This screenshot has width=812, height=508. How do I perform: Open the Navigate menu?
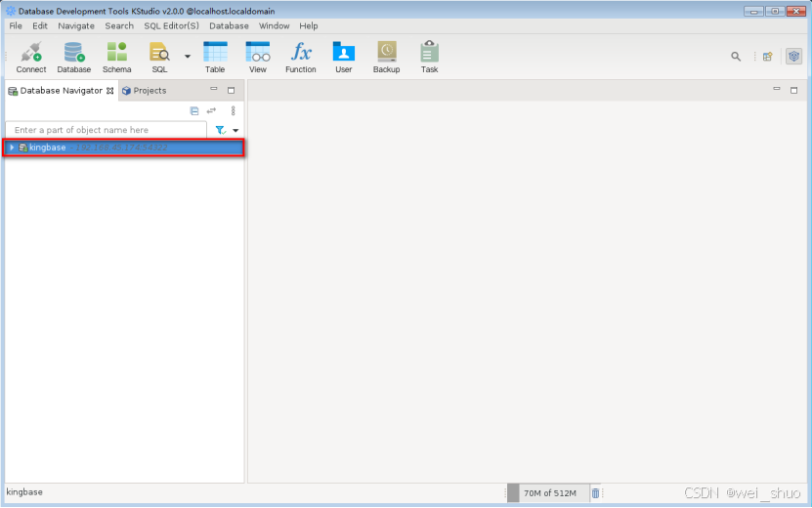[76, 26]
